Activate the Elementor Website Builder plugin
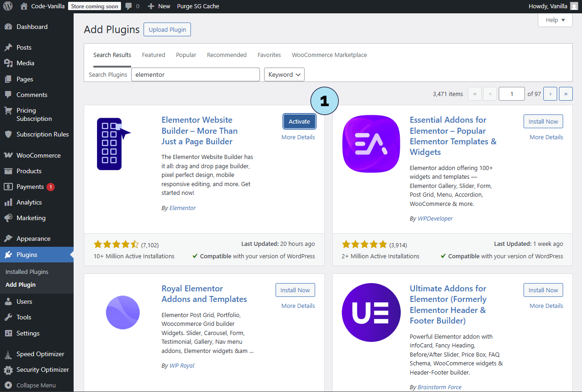 [x=299, y=121]
